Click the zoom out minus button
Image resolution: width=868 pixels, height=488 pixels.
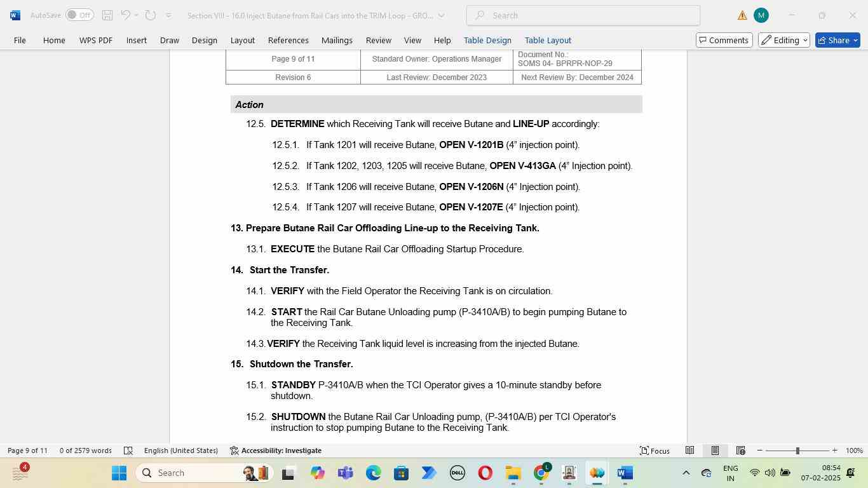(x=759, y=451)
